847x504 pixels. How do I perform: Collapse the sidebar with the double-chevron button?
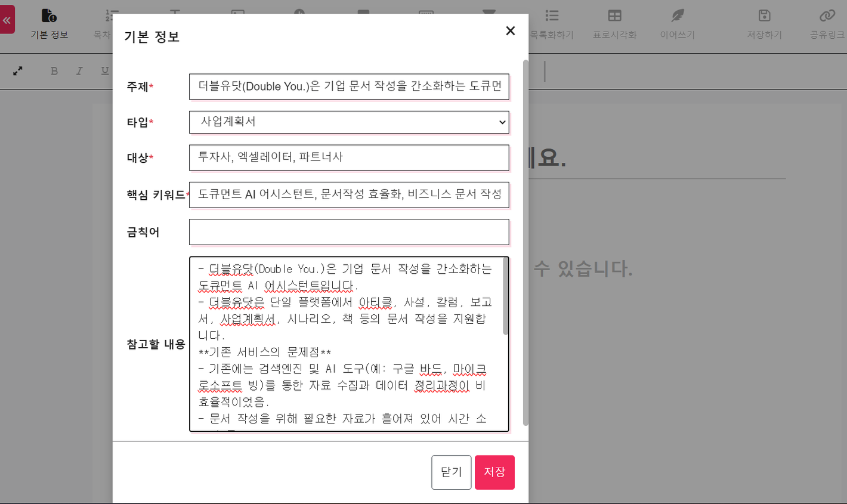pos(7,20)
